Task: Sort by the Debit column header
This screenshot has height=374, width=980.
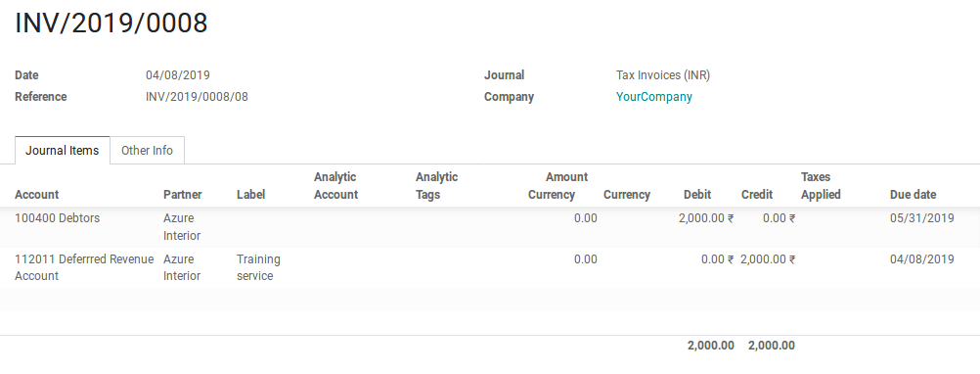Action: click(x=697, y=195)
